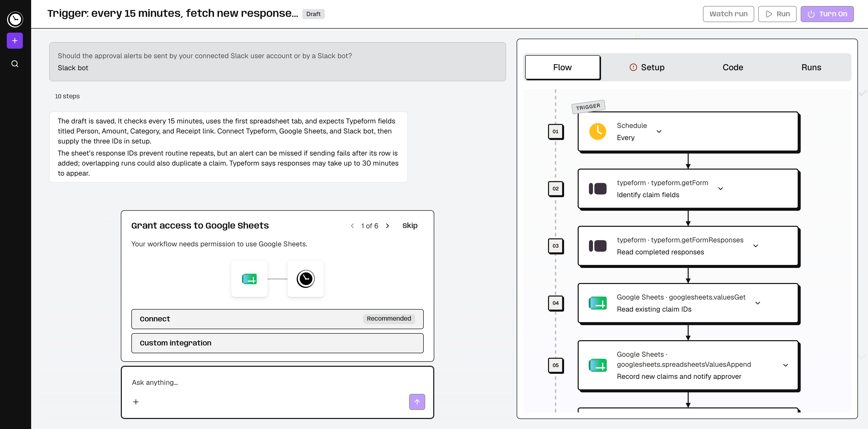
Task: Click the Google Sheets icon in the grant access card
Action: [249, 279]
